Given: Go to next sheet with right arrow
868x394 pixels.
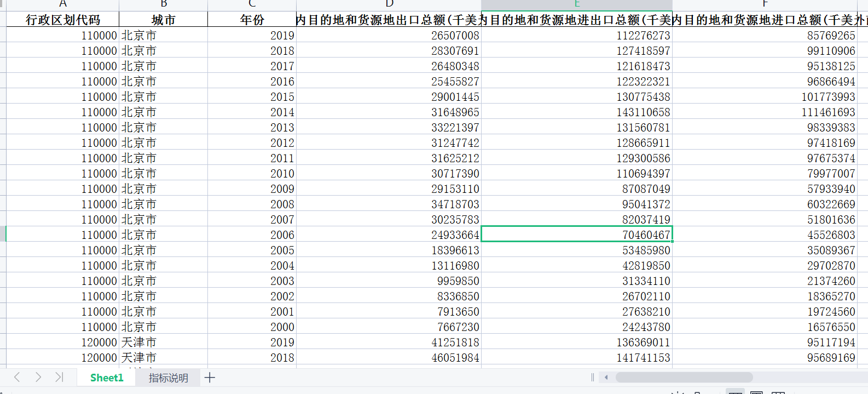Looking at the screenshot, I should [x=38, y=377].
